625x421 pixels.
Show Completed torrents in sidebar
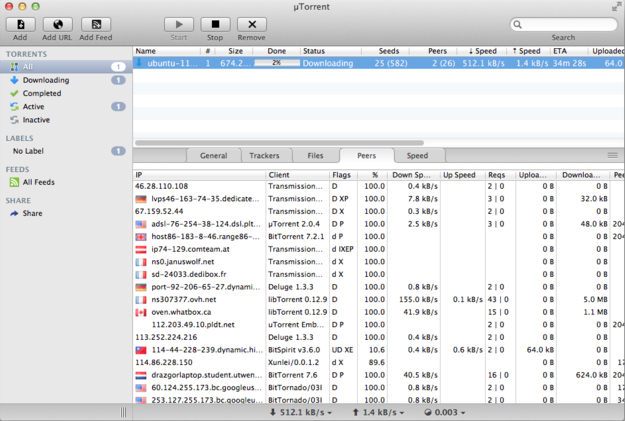click(42, 93)
